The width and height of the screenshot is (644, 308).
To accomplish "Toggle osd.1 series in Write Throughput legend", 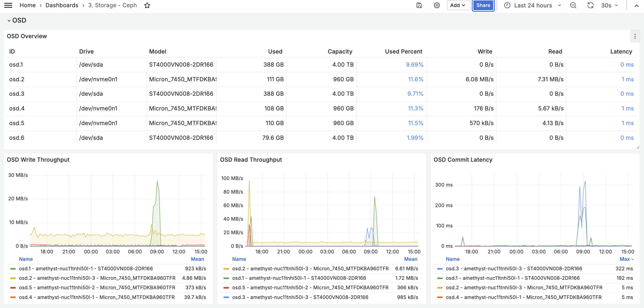I will coord(86,268).
